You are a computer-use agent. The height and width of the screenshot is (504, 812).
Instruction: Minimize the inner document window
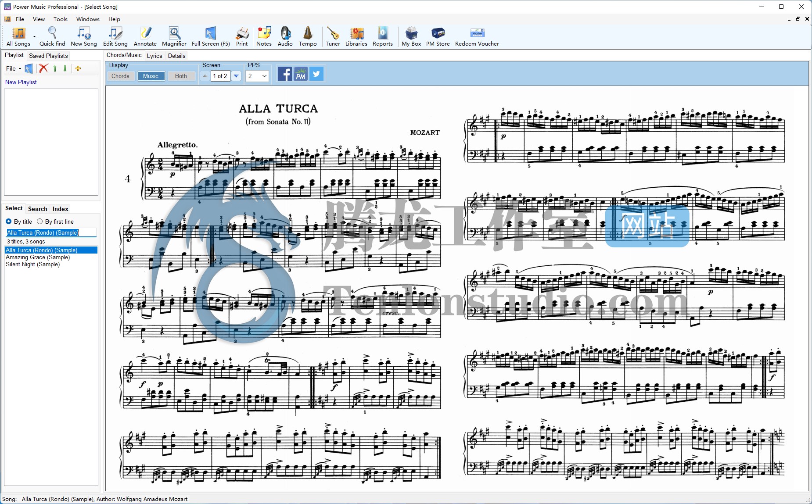click(789, 19)
